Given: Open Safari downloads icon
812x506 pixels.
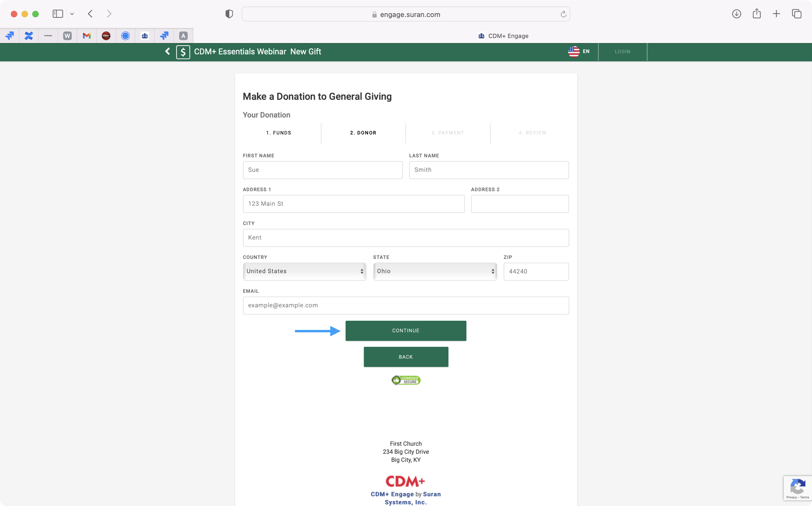Looking at the screenshot, I should click(736, 14).
